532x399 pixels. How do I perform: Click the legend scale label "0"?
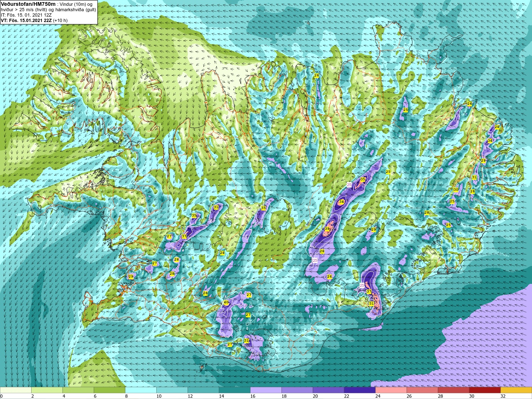[1, 396]
